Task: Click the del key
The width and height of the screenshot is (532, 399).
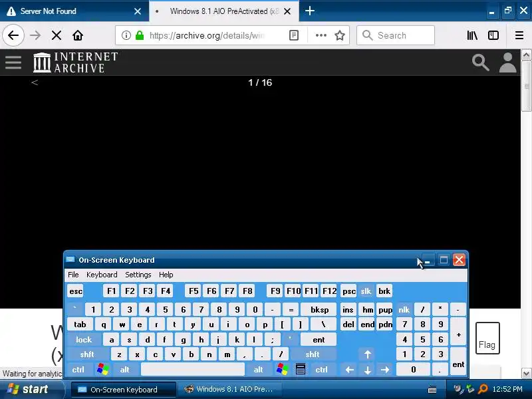Action: click(348, 325)
